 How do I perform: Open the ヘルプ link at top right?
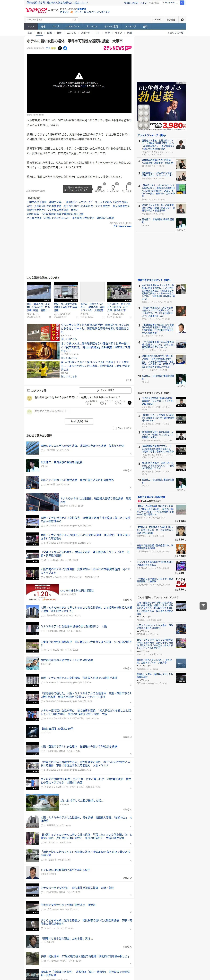click(x=143, y=3)
